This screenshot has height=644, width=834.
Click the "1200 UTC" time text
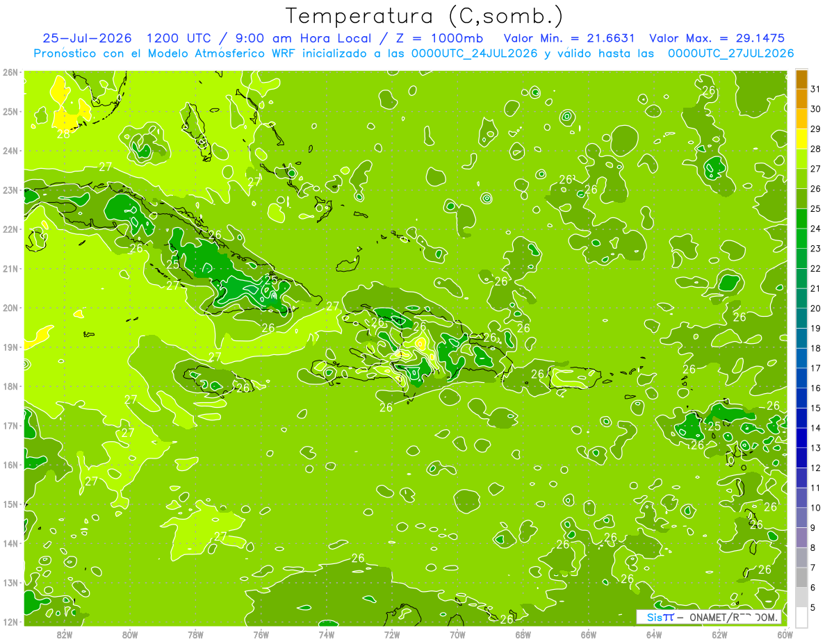tap(179, 38)
